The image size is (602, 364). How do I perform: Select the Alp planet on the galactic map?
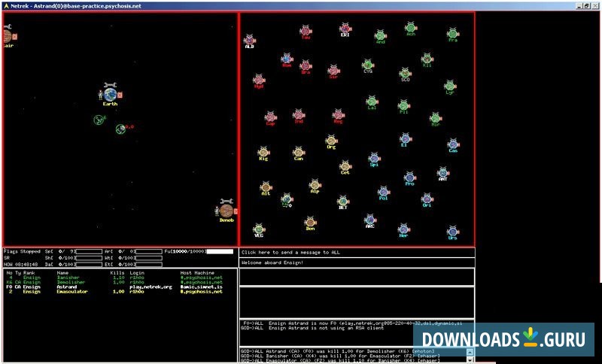coord(315,184)
